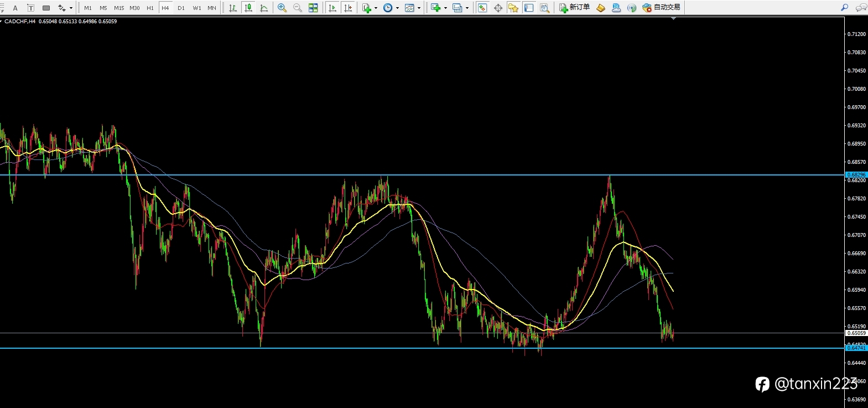Switch to line chart display
The image size is (868, 408).
click(264, 8)
